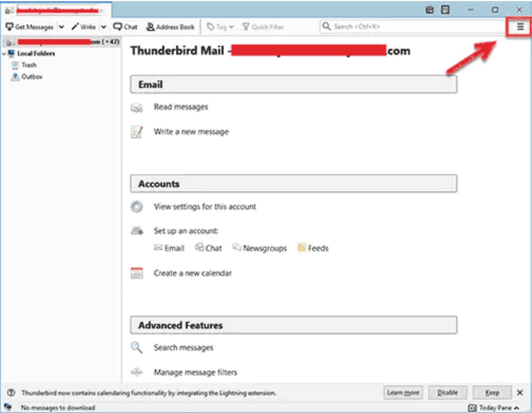Open the tasks tab icon in title bar
The height and width of the screenshot is (413, 532).
tap(445, 10)
